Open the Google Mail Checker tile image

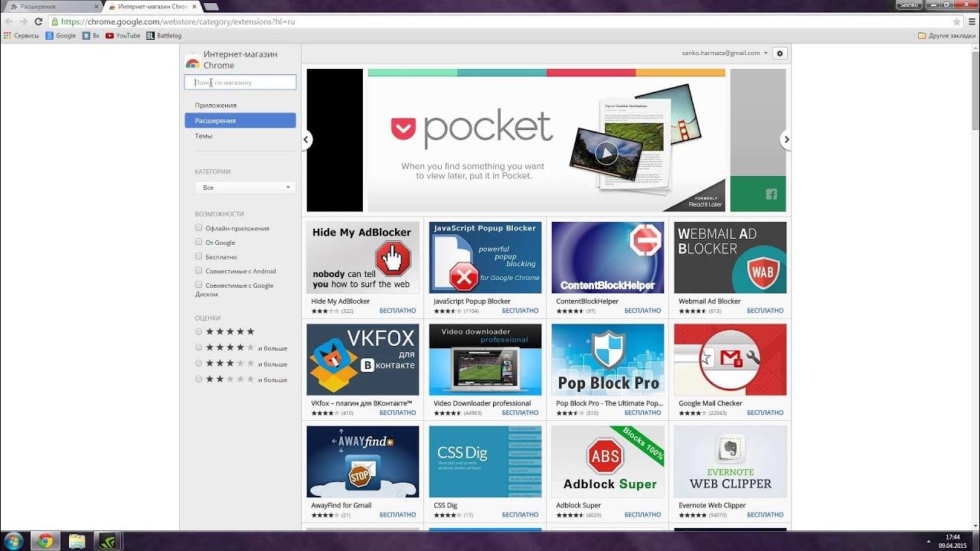click(730, 359)
